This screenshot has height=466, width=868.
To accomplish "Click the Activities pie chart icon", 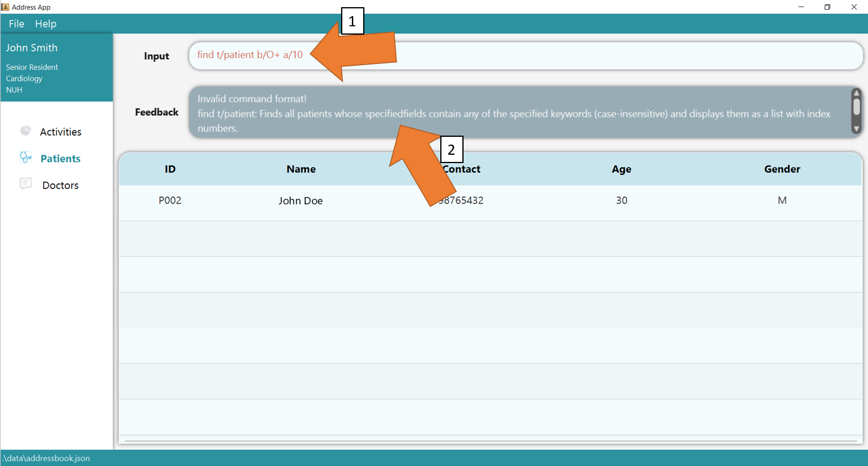I will point(25,130).
